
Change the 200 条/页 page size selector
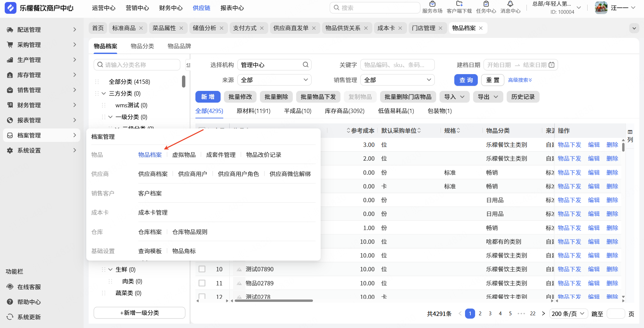(x=568, y=314)
